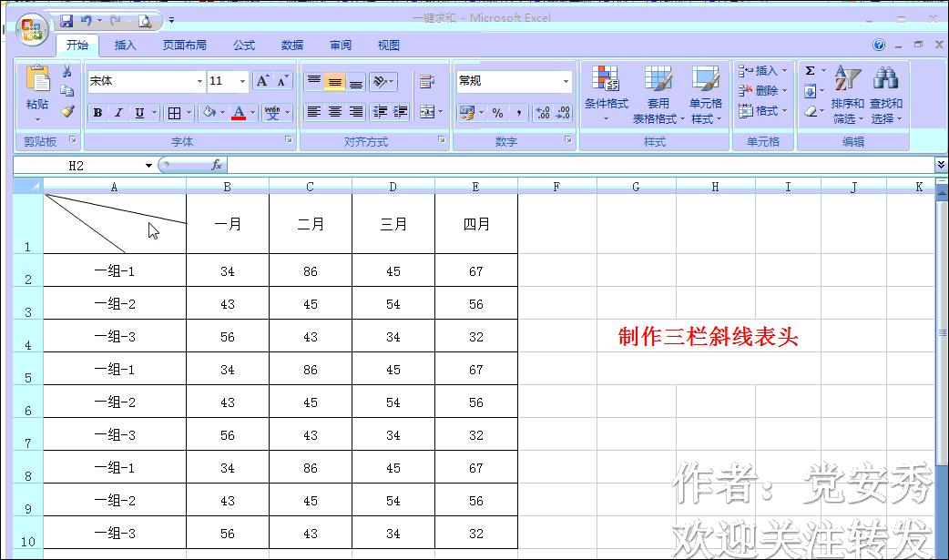Open 排序和筛选 sort and filter
The height and width of the screenshot is (560, 949).
[847, 94]
